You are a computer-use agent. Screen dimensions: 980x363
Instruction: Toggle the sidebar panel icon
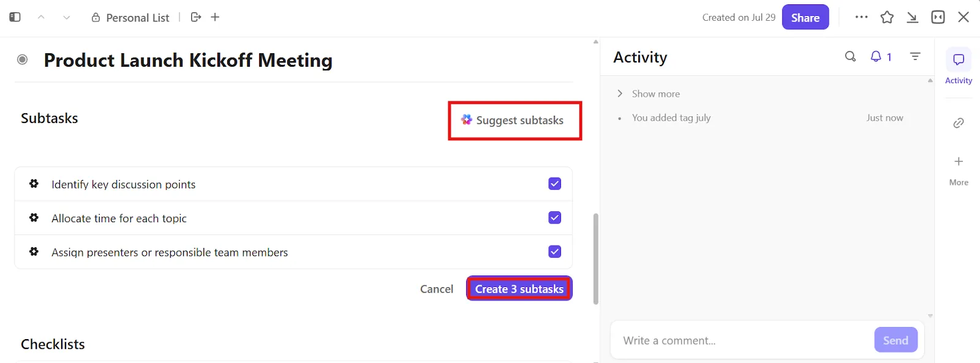pos(15,17)
